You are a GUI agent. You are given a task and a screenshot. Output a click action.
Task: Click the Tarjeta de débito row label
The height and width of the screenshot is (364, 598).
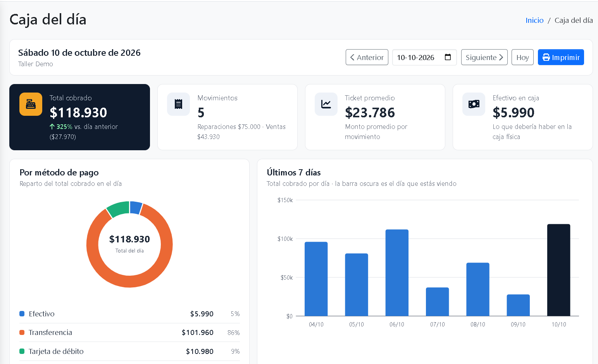point(56,351)
